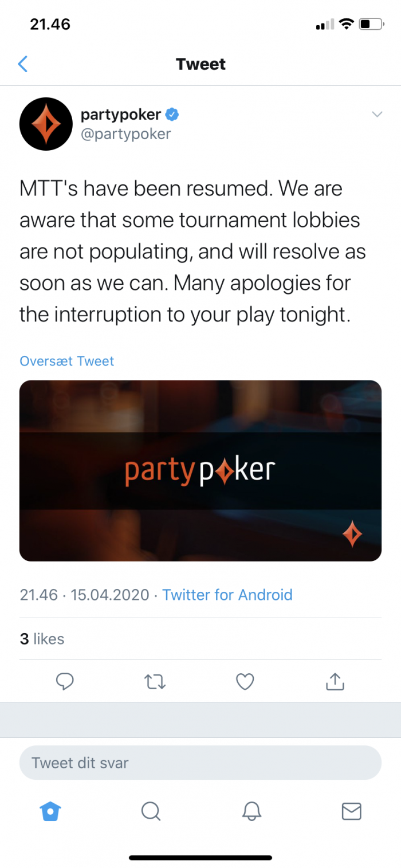Tap the tweet timestamp 21.46 · 15.04.2020
This screenshot has width=401, height=868.
click(84, 595)
